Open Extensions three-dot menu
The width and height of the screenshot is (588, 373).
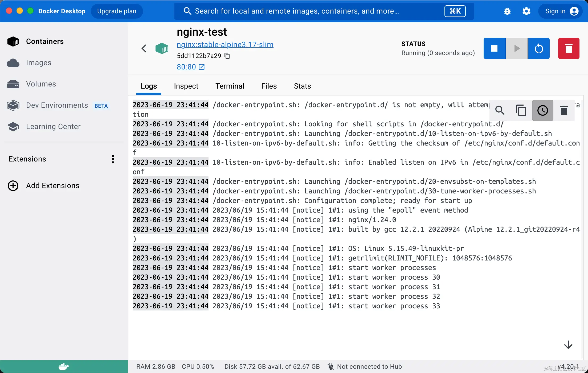[x=113, y=159]
